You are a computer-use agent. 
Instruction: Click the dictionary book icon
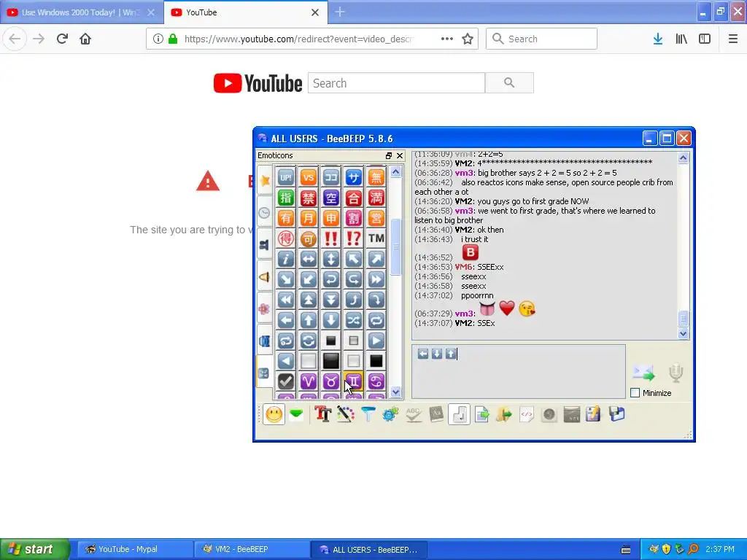pos(436,414)
